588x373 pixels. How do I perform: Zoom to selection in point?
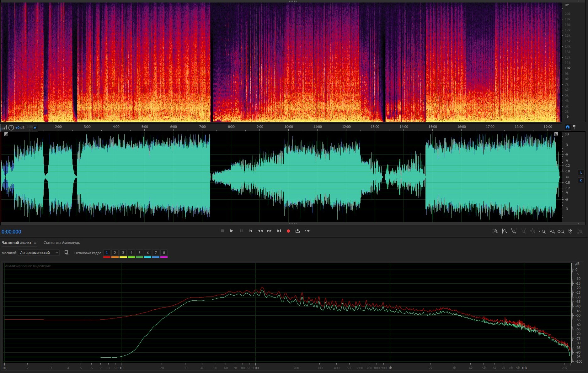pos(542,231)
